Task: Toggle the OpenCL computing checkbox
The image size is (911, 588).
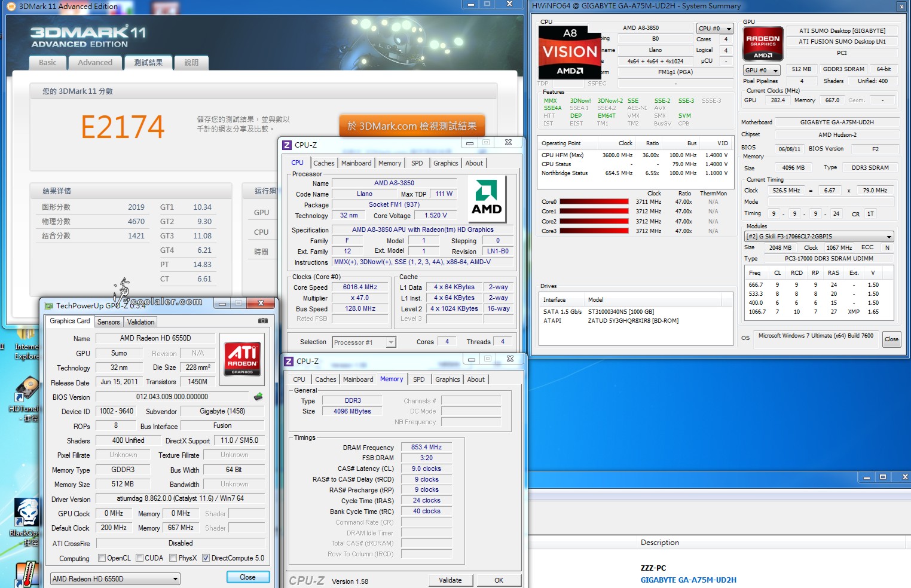Action: point(102,558)
